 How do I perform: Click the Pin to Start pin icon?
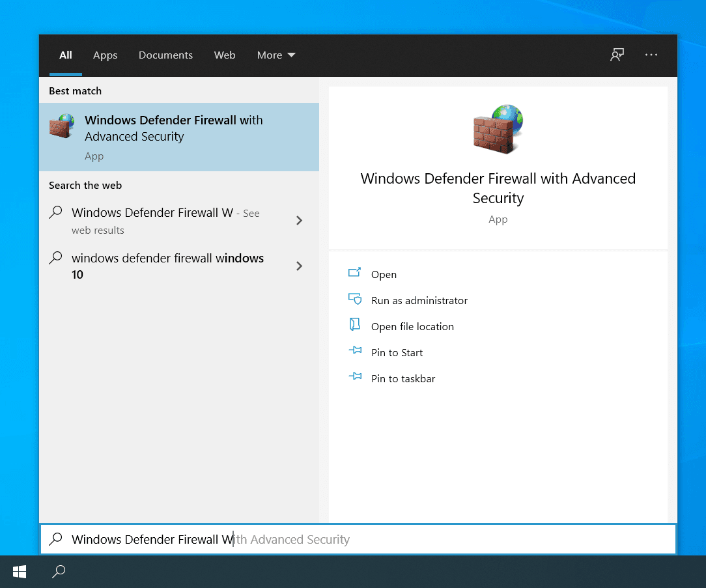[355, 352]
